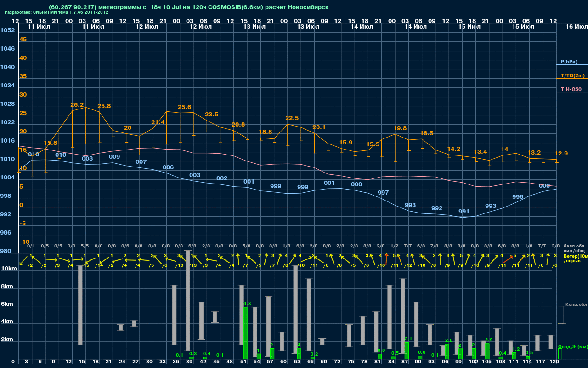Screen dimensions: 588x368
Task: Click the temperature value 18.5
Action: [427, 133]
